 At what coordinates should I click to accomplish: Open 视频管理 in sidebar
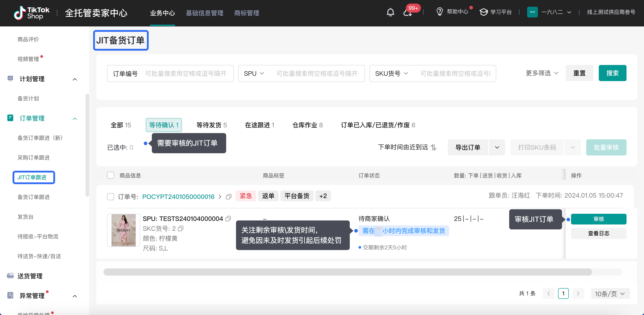pyautogui.click(x=28, y=59)
